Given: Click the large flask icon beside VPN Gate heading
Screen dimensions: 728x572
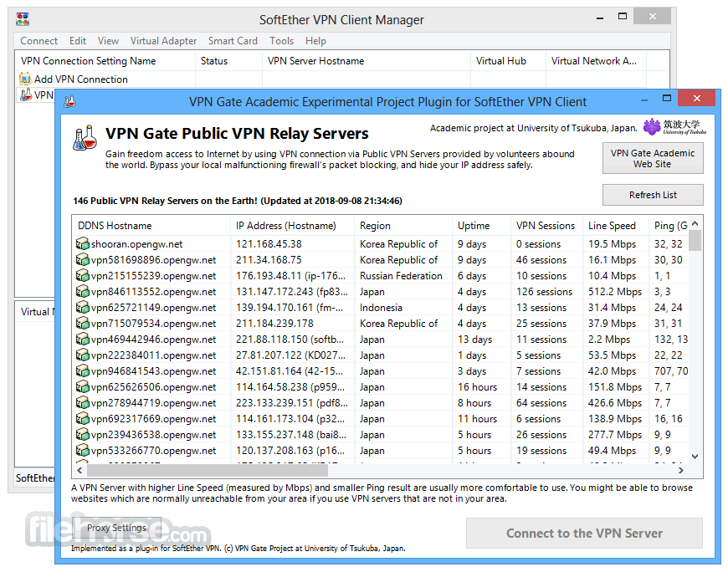Looking at the screenshot, I should pyautogui.click(x=85, y=138).
